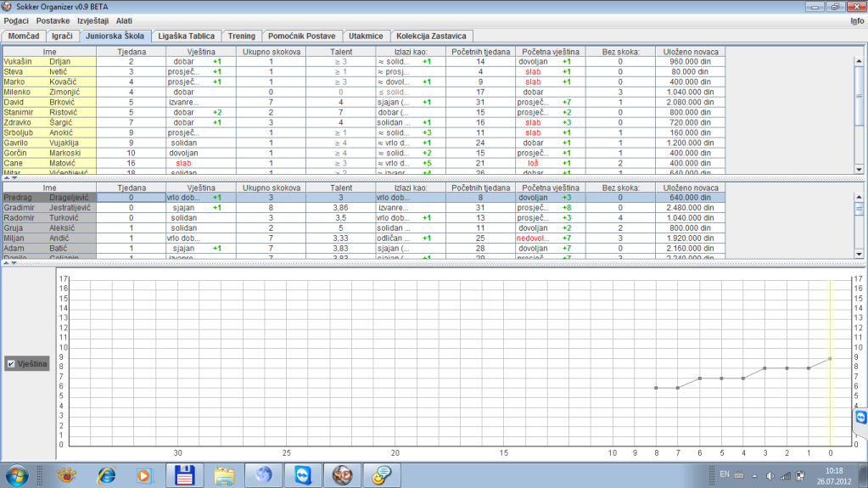Open the Windows Start menu
The height and width of the screenshot is (488, 868).
tap(18, 474)
